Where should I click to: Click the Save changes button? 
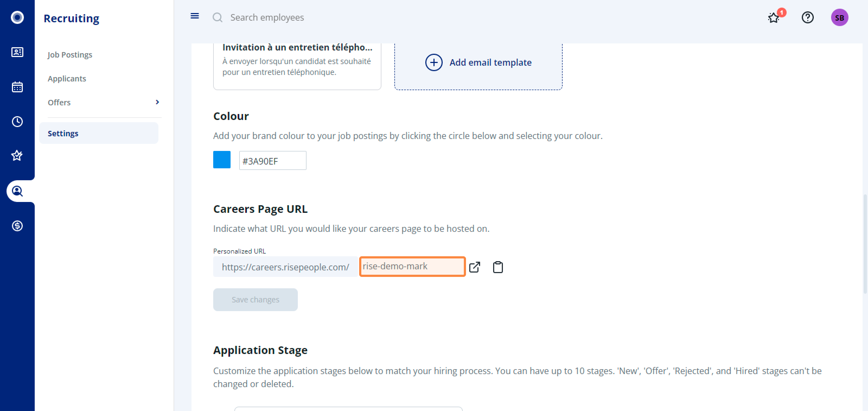(x=256, y=299)
